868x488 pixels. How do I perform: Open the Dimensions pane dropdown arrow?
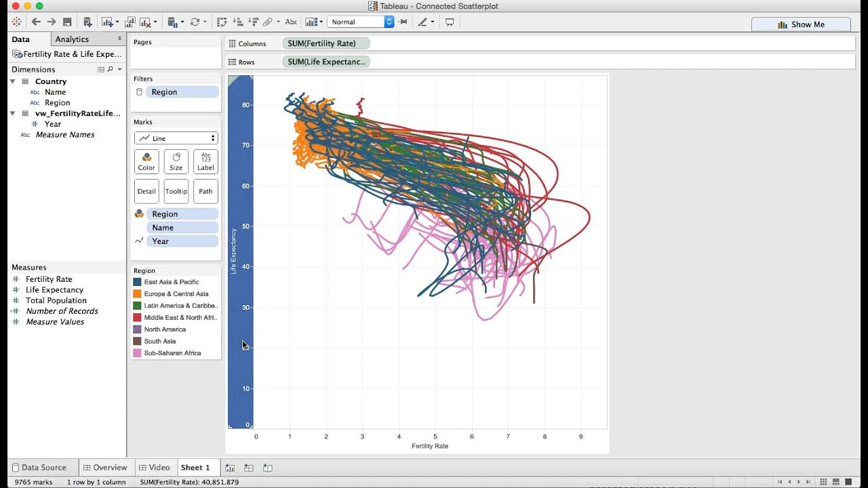[120, 69]
